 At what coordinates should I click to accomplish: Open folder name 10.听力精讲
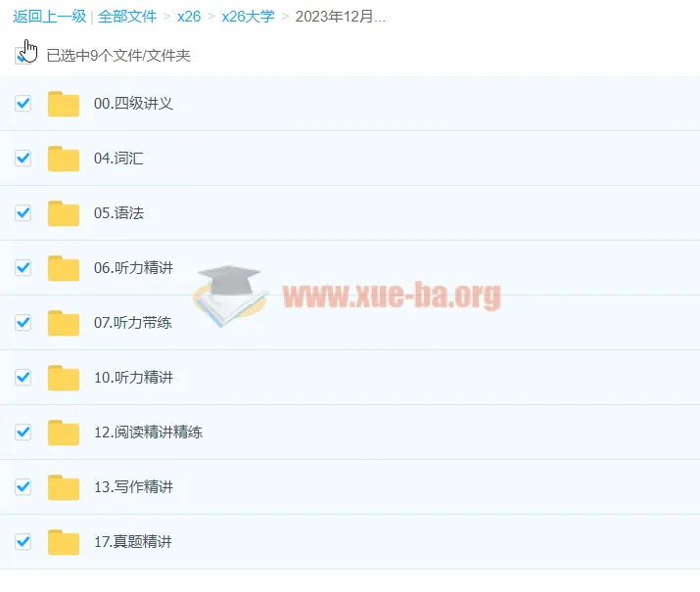[133, 378]
